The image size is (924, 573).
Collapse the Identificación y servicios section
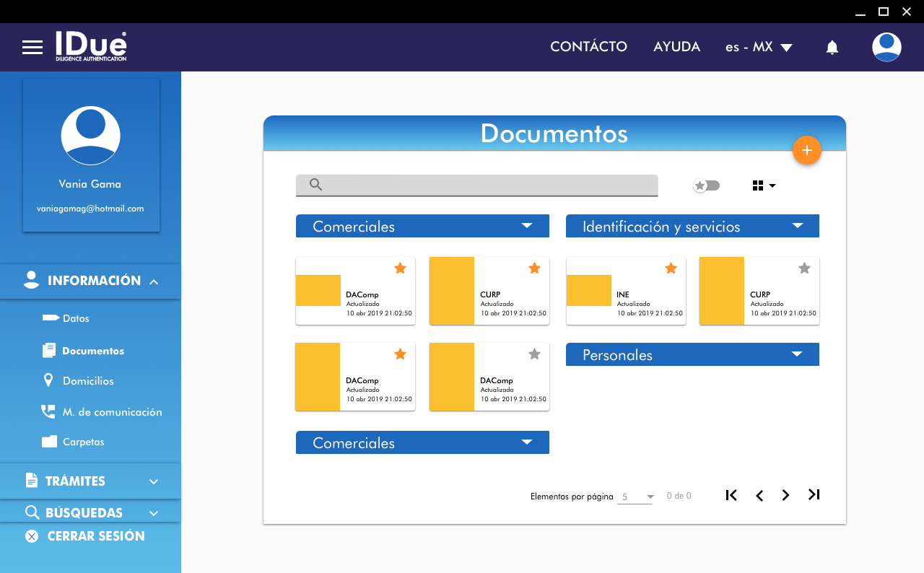(797, 226)
